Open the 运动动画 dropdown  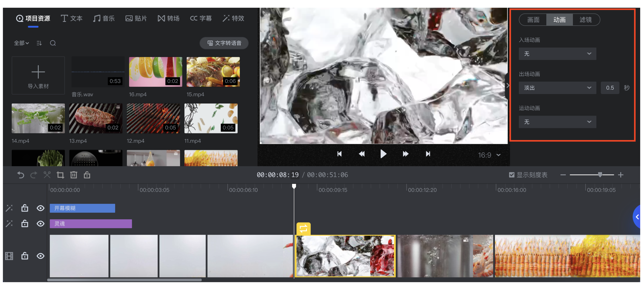557,122
